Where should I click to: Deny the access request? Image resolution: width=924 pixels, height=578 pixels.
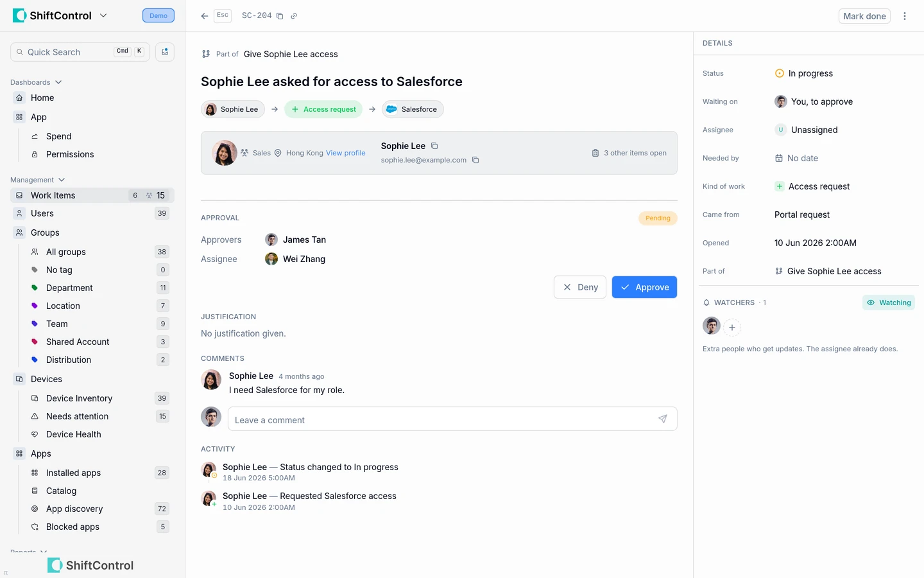tap(580, 287)
